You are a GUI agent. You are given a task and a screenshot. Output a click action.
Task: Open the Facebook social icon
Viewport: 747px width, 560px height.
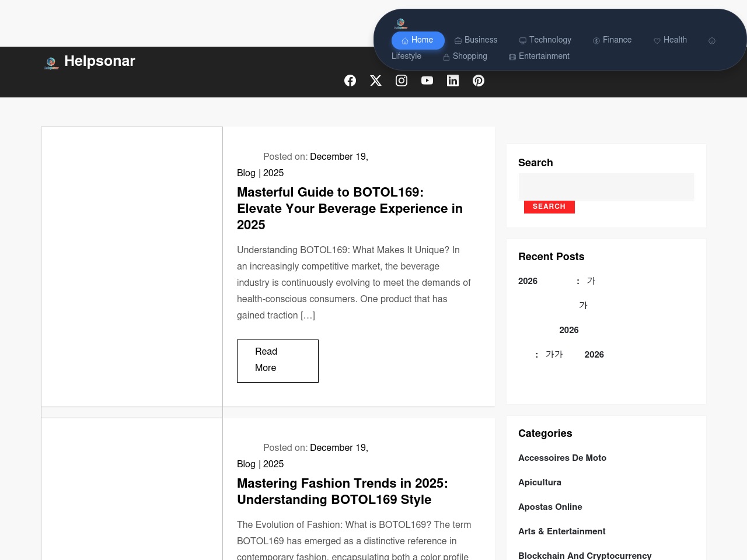click(x=350, y=80)
